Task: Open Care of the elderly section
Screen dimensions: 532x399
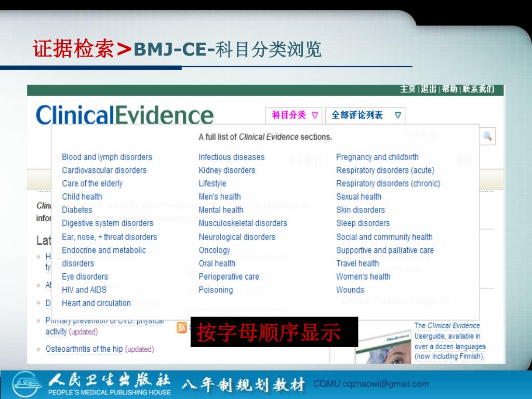Action: tap(92, 183)
